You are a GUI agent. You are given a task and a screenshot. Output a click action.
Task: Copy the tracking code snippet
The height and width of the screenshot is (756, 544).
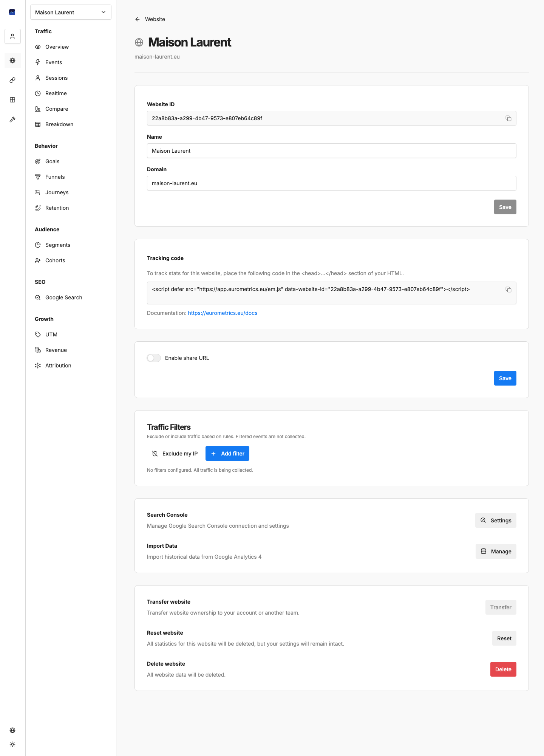click(x=508, y=290)
